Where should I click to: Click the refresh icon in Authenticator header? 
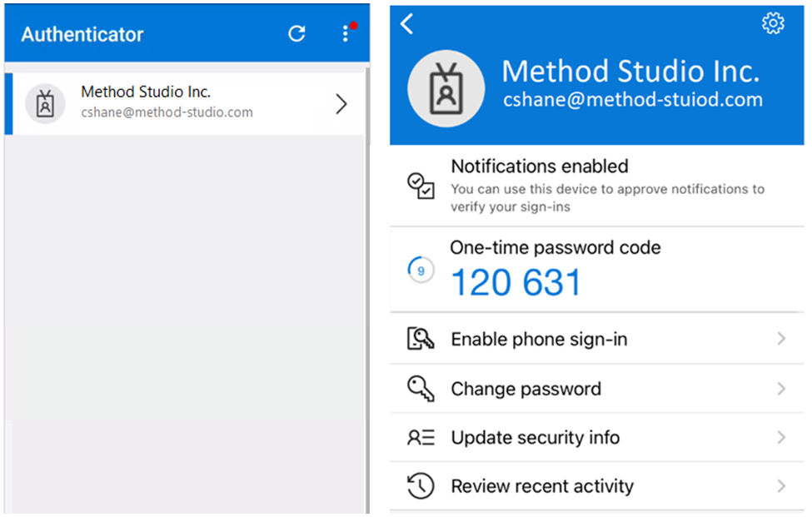click(x=296, y=33)
